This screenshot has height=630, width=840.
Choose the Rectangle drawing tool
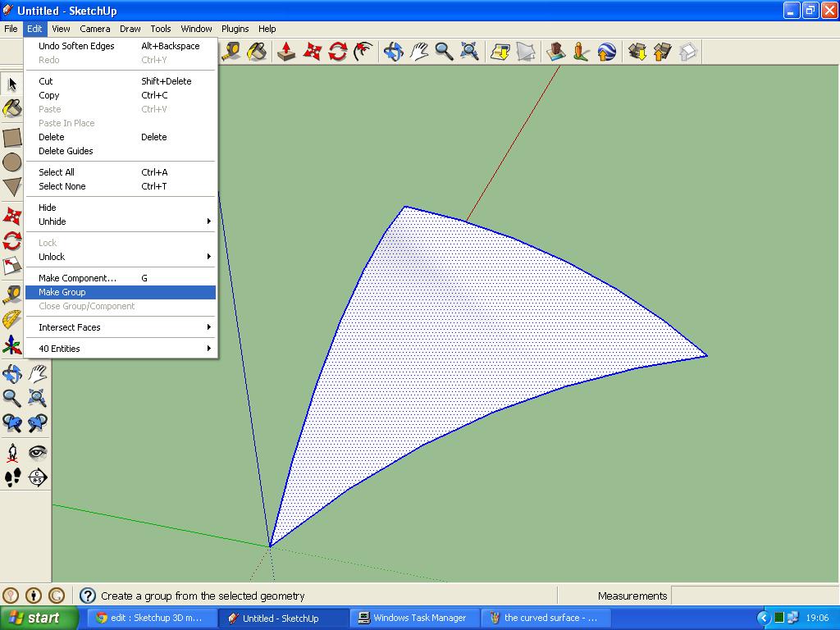point(11,137)
